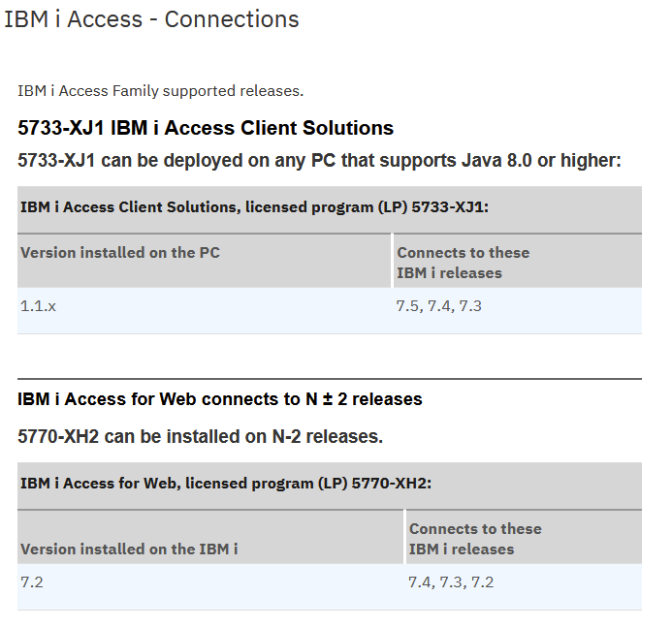The width and height of the screenshot is (672, 628).
Task: Click the "N-2 releases." text
Action: coord(331,436)
